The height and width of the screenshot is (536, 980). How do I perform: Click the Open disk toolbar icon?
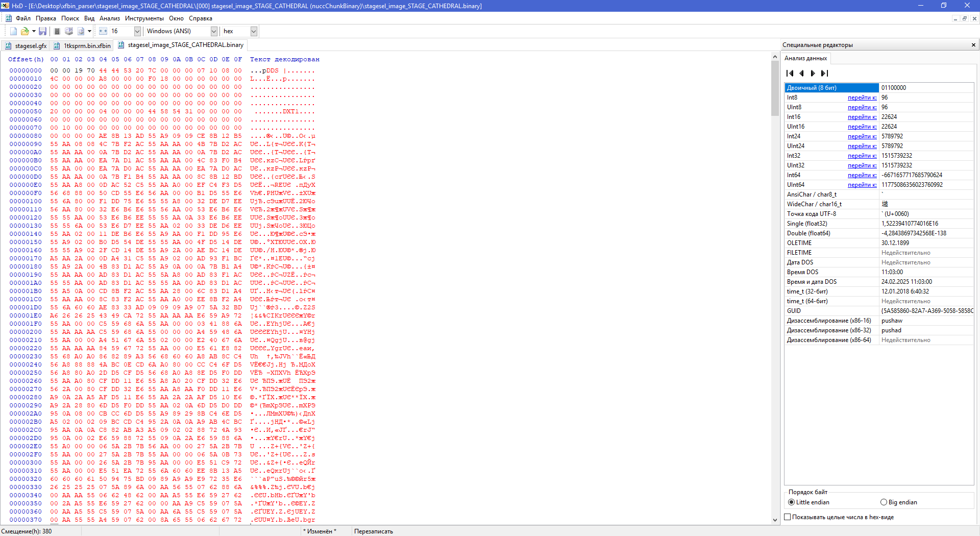69,31
